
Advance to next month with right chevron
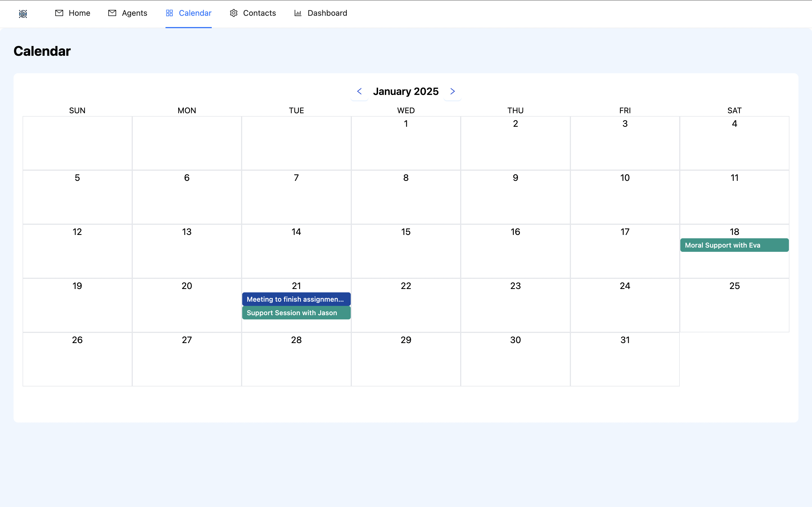click(x=452, y=91)
